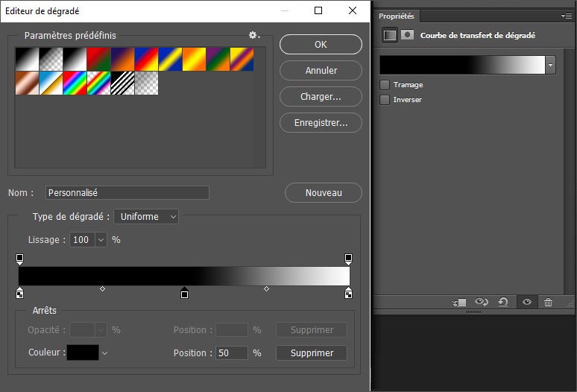
Task: Open the Propriétés panel flyout menu
Action: point(567,16)
